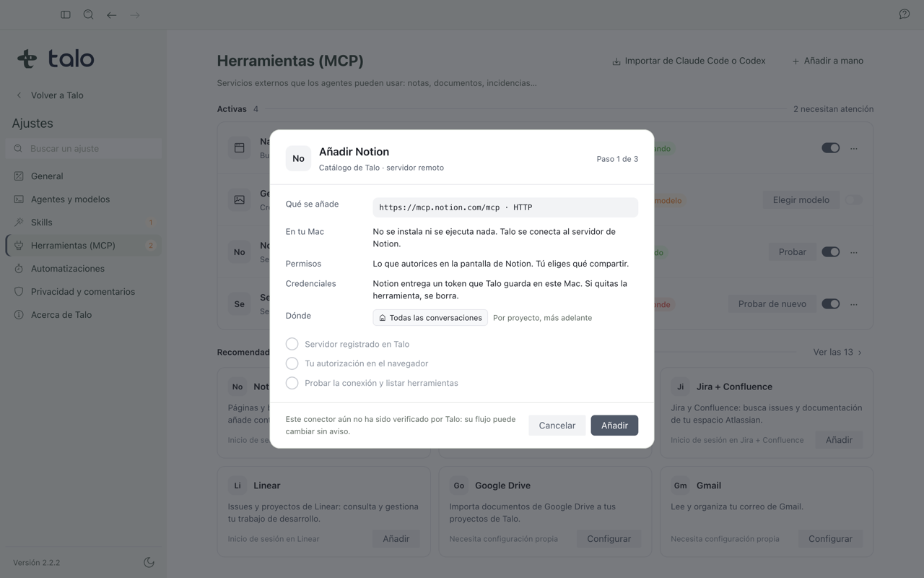924x578 pixels.
Task: Toggle the sidebar panel icon
Action: [66, 14]
